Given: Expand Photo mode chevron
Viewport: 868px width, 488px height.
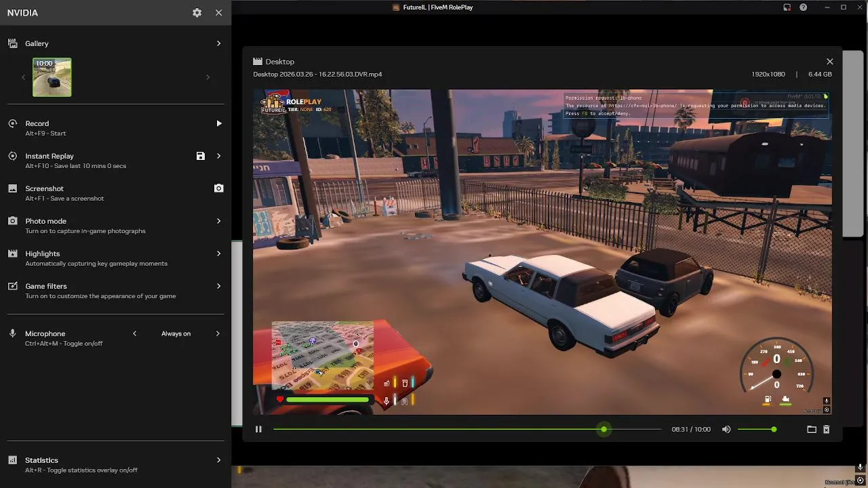Looking at the screenshot, I should (x=218, y=221).
